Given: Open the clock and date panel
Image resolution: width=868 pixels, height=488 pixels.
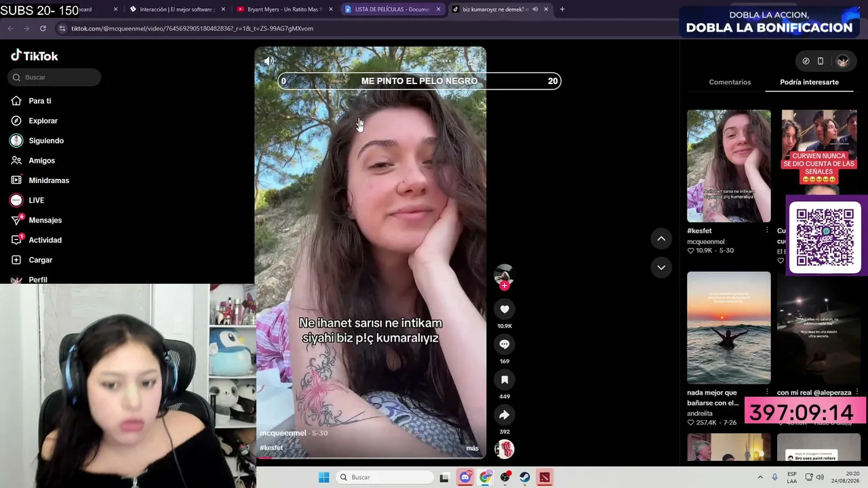Looking at the screenshot, I should click(844, 477).
